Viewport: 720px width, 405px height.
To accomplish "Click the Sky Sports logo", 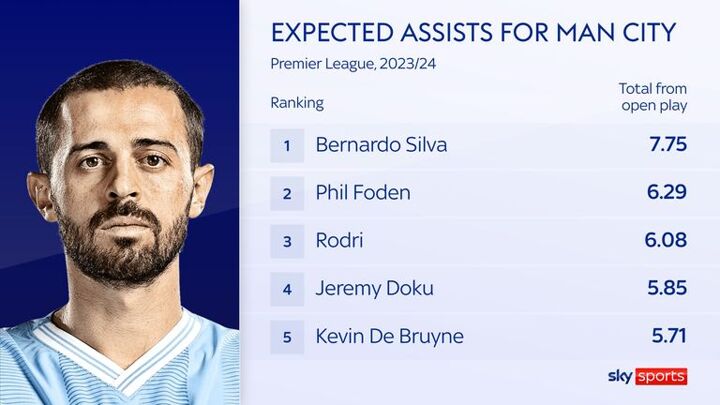I will click(x=647, y=376).
